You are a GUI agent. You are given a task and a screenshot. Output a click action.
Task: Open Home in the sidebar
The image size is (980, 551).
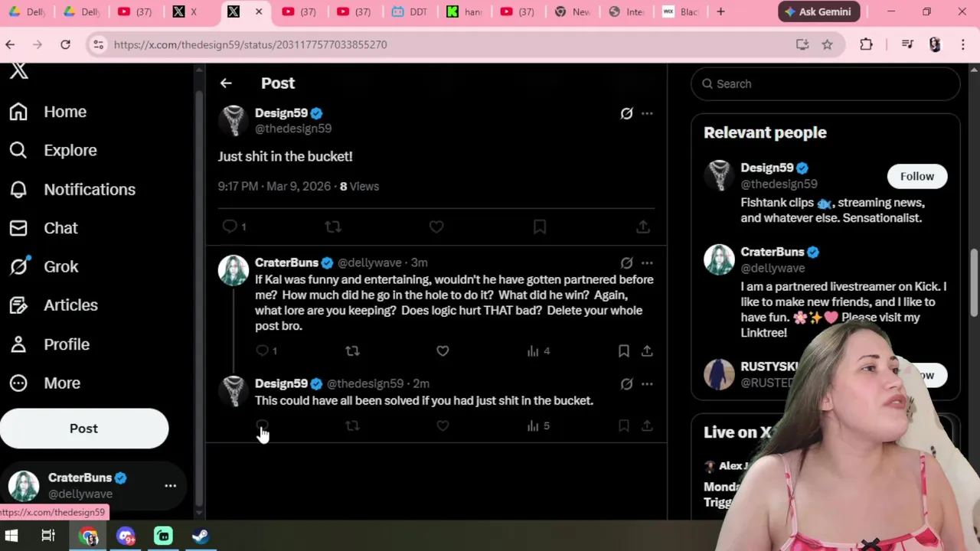click(48, 112)
